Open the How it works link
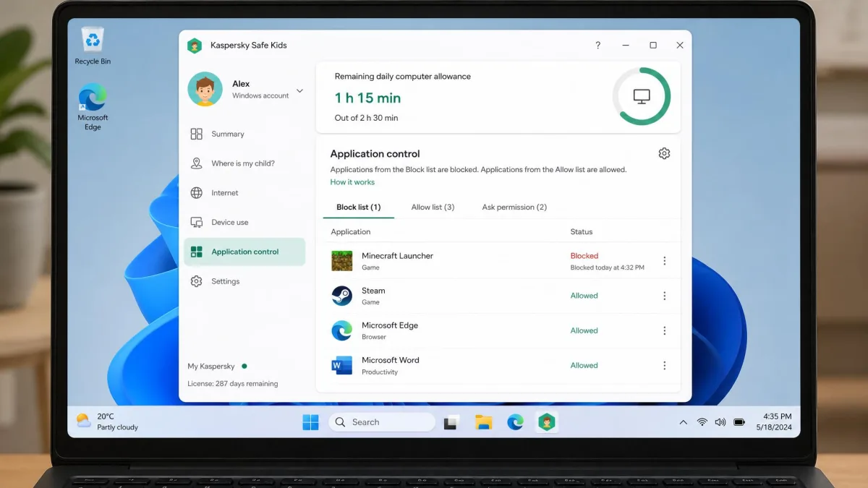 (x=352, y=182)
